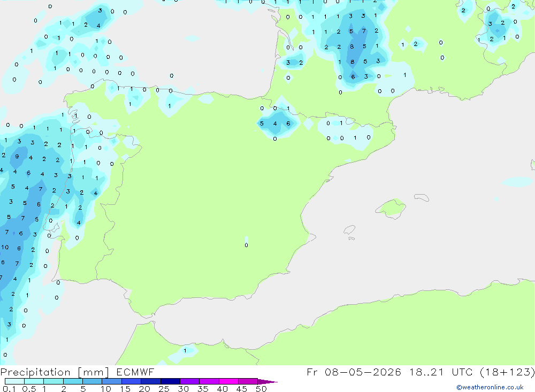
Task: Click the 0.1–0.5 mm legend color swatch
Action: 14,381
